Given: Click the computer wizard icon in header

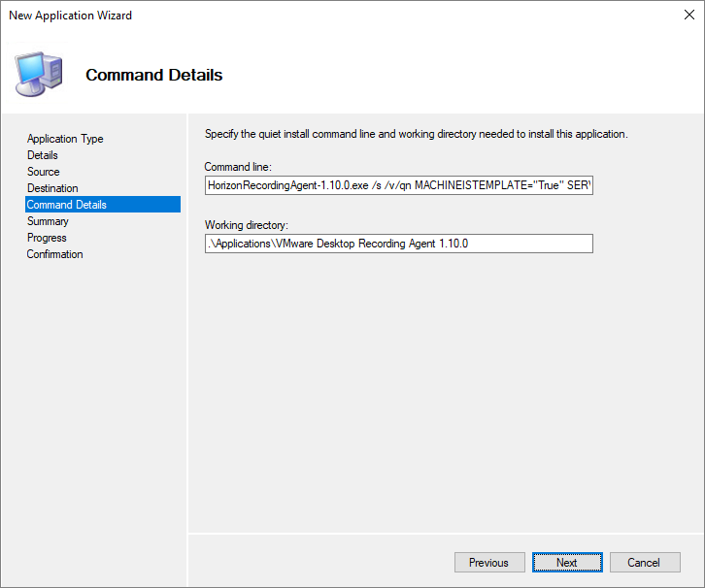Looking at the screenshot, I should click(38, 73).
